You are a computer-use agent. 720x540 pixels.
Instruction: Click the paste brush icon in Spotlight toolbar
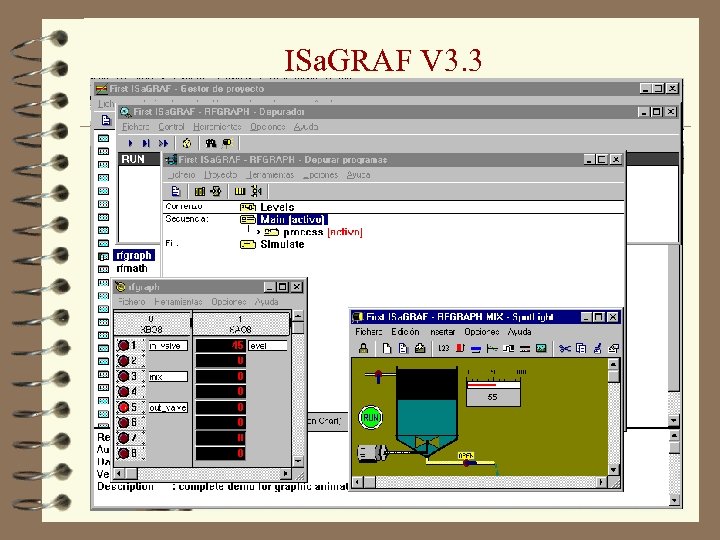pyautogui.click(x=597, y=349)
